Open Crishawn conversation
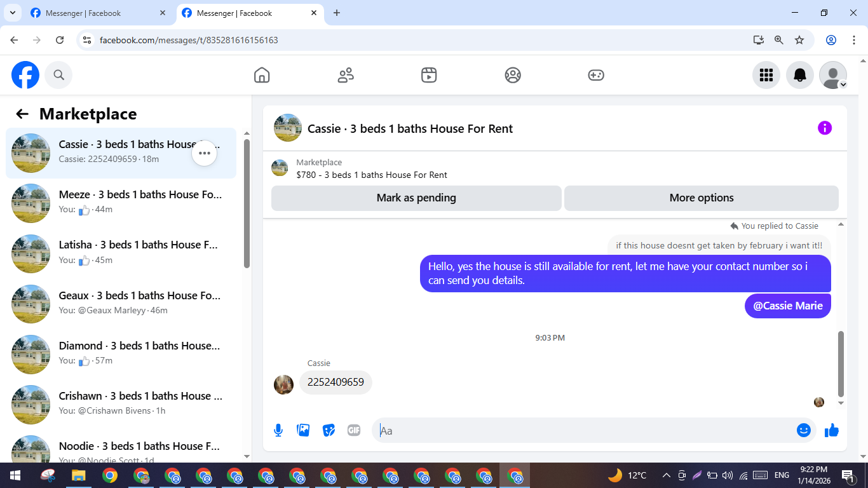This screenshot has width=868, height=488. 121,404
